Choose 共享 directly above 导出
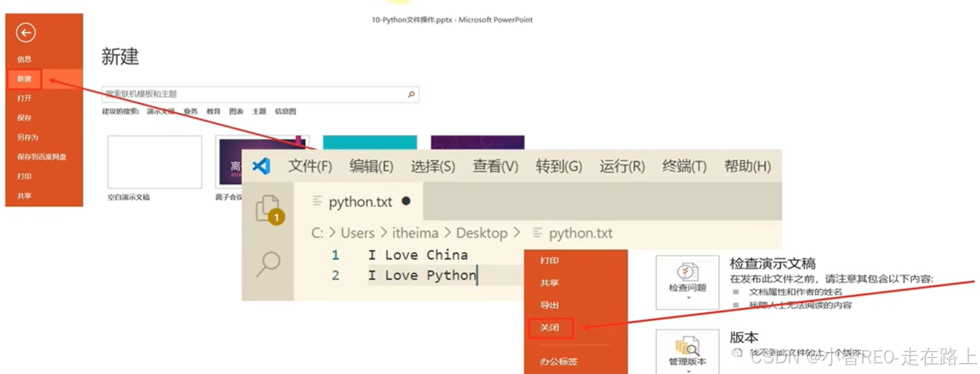The height and width of the screenshot is (374, 980). (x=549, y=283)
